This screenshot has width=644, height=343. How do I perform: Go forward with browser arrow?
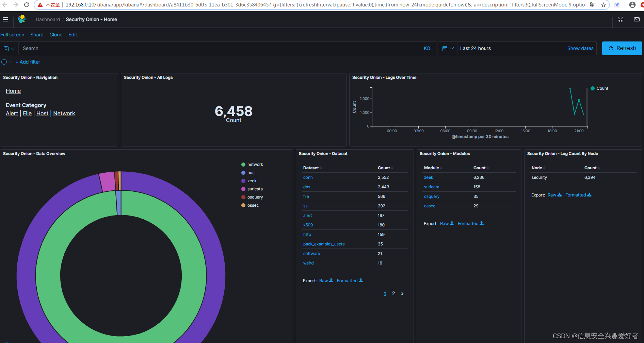16,5
